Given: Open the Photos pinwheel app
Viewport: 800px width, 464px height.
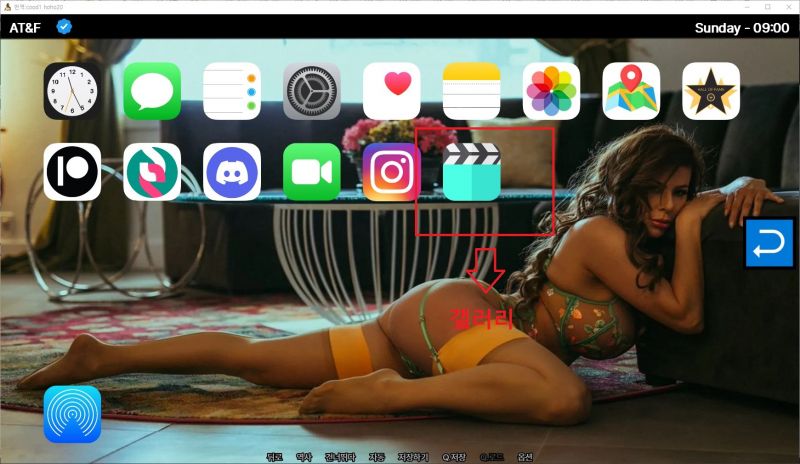Looking at the screenshot, I should tap(551, 92).
